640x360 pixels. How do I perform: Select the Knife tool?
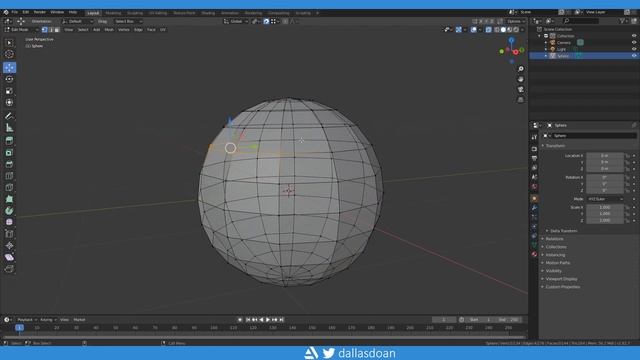pos(9,188)
